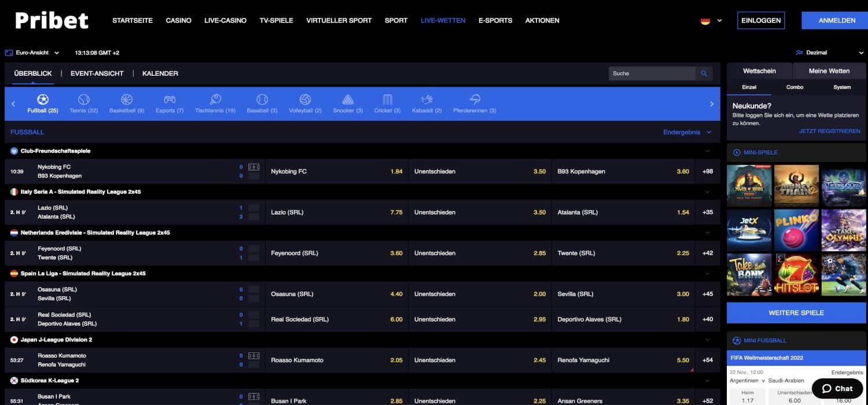Image resolution: width=868 pixels, height=405 pixels.
Task: Click the EINLOGGEN button
Action: (x=761, y=20)
